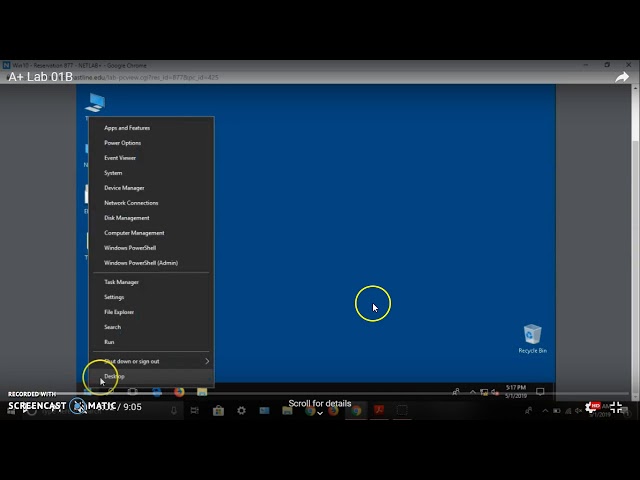Open Task Manager from the menu
The height and width of the screenshot is (480, 640).
(x=151, y=282)
